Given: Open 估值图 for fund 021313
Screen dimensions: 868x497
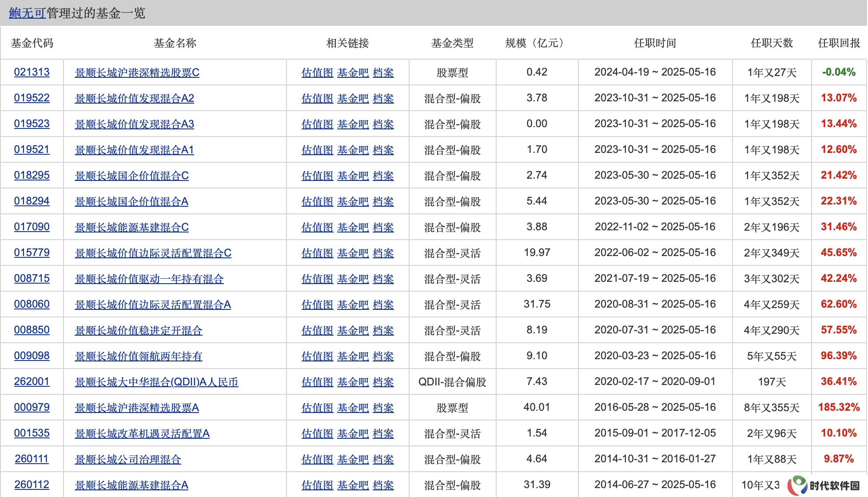Looking at the screenshot, I should tap(318, 72).
